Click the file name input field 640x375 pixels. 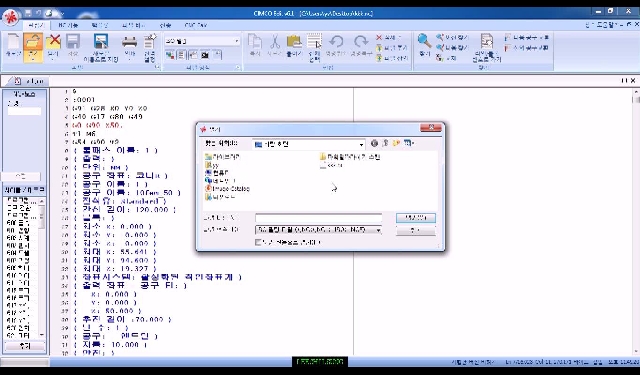click(x=318, y=218)
